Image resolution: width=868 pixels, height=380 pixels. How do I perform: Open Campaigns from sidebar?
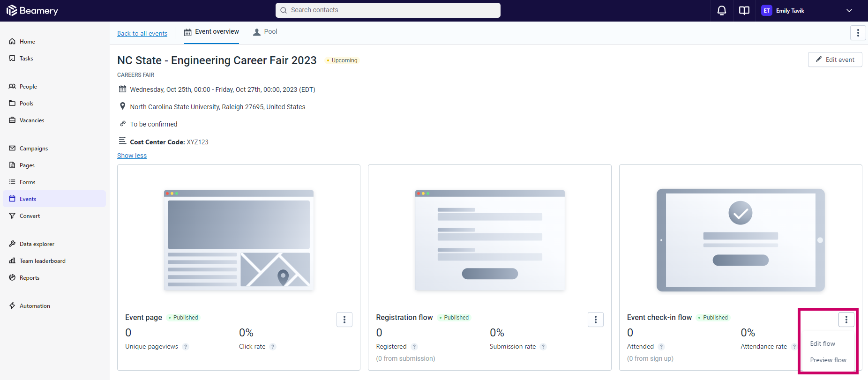coord(54,148)
